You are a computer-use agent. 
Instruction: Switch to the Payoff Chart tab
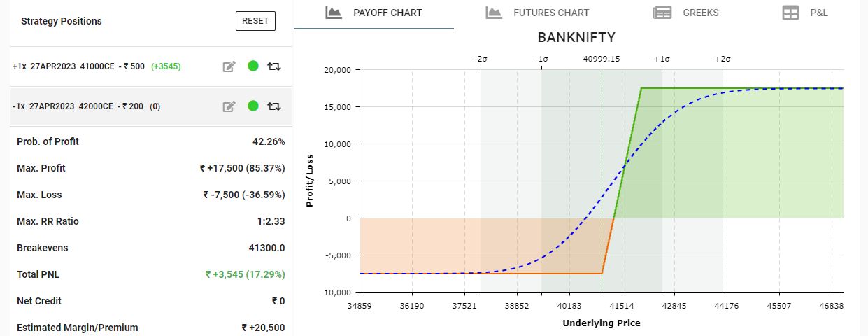pos(373,13)
